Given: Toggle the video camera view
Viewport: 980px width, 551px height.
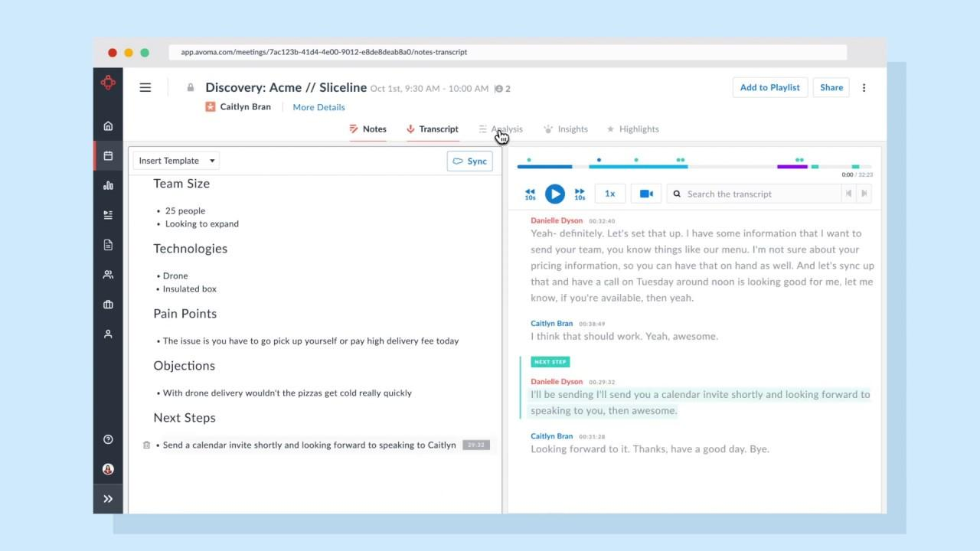Looking at the screenshot, I should 646,194.
